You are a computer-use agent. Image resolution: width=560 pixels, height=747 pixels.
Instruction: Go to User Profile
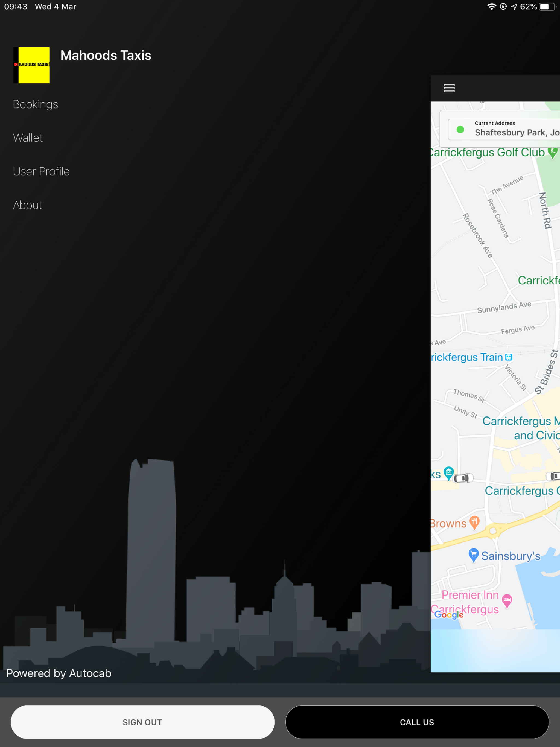pyautogui.click(x=41, y=171)
